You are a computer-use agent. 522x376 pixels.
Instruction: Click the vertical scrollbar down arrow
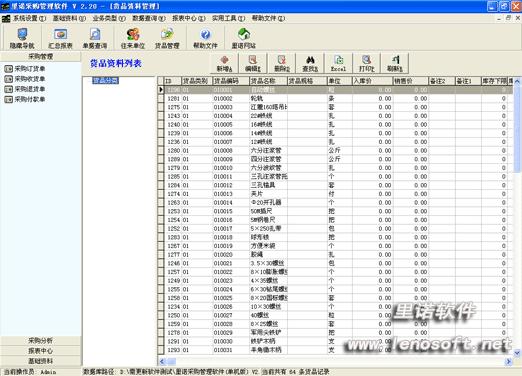click(517, 352)
